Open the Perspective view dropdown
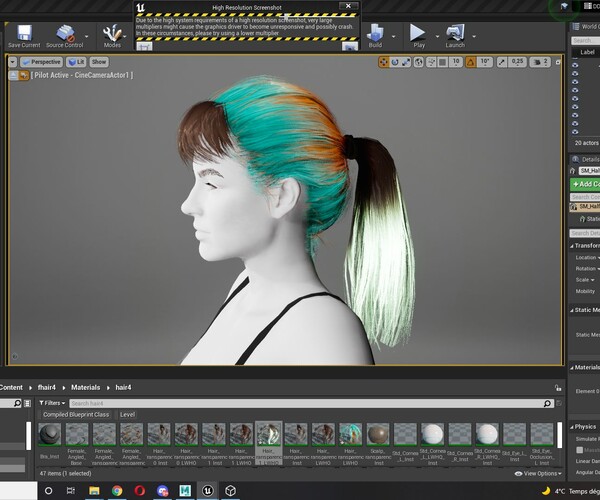 41,62
